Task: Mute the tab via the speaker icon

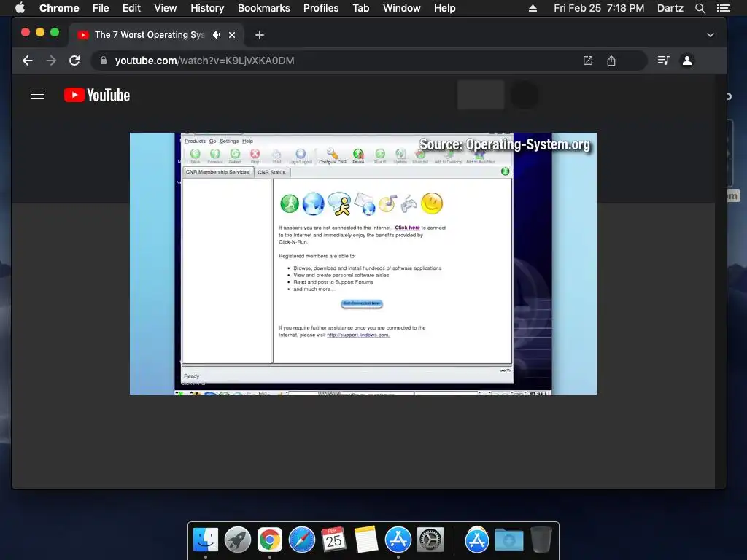Action: tap(216, 35)
